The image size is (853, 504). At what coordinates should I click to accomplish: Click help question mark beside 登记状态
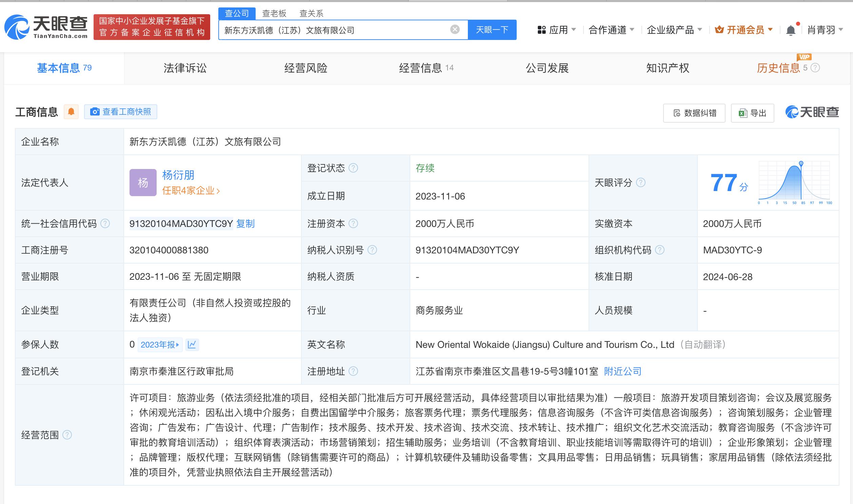pyautogui.click(x=353, y=168)
